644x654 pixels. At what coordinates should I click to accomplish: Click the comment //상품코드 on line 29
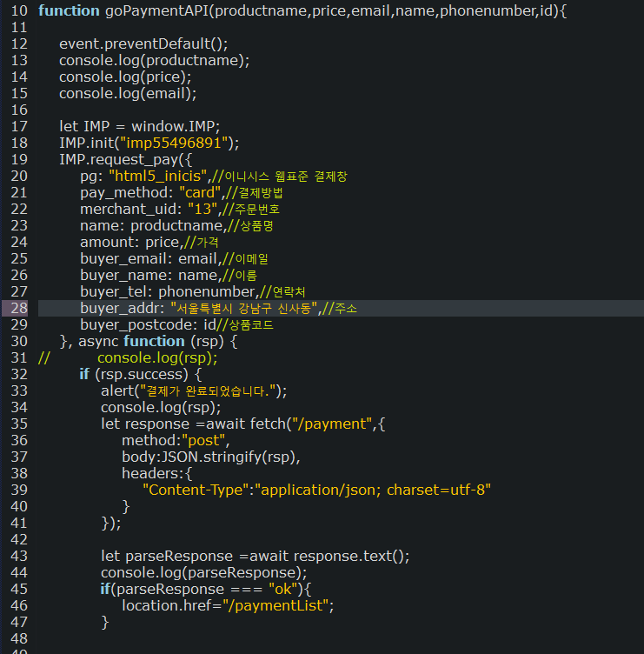tap(245, 324)
